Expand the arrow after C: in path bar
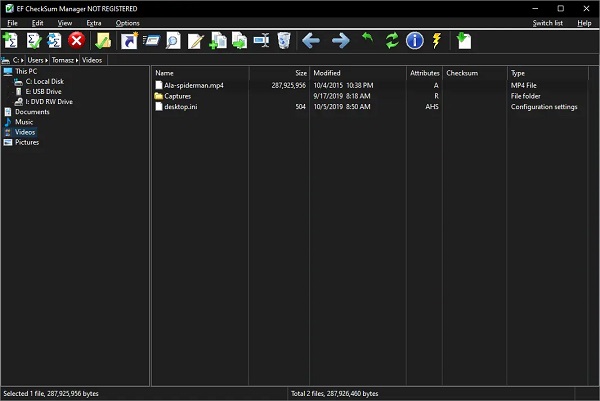The height and width of the screenshot is (401, 600). [x=22, y=60]
